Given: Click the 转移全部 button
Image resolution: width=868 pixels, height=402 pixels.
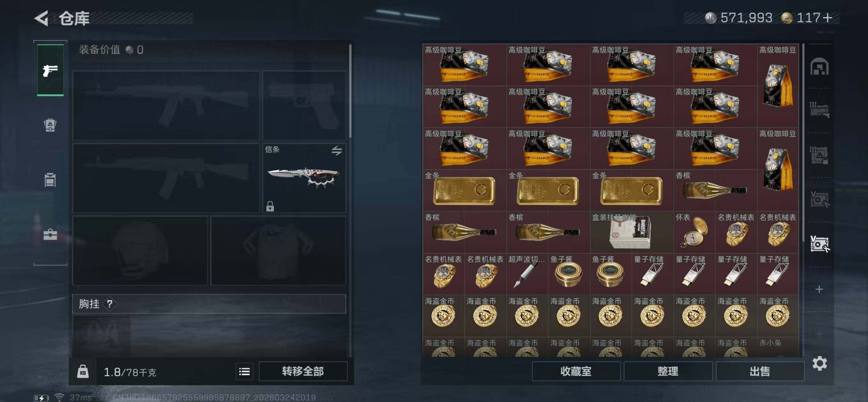Looking at the screenshot, I should (303, 371).
